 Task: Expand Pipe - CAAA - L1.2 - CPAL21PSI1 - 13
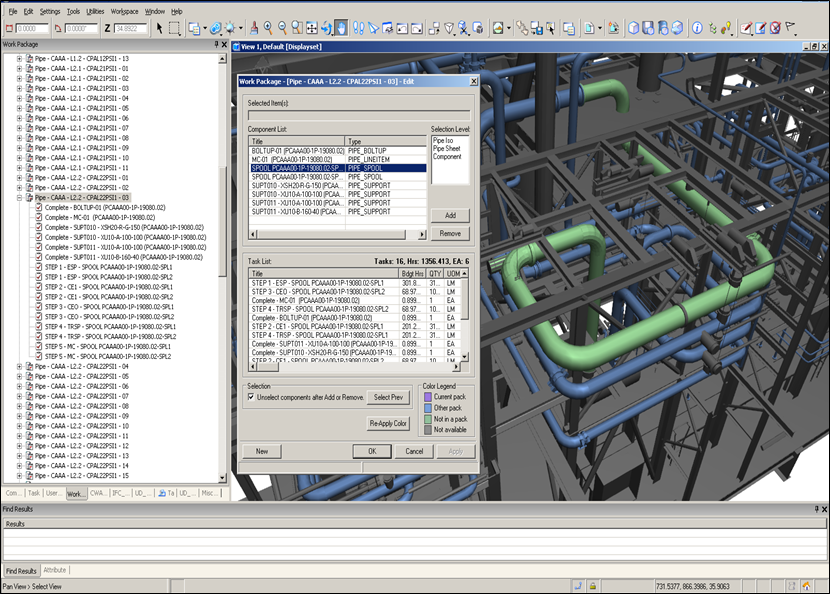tap(19, 59)
